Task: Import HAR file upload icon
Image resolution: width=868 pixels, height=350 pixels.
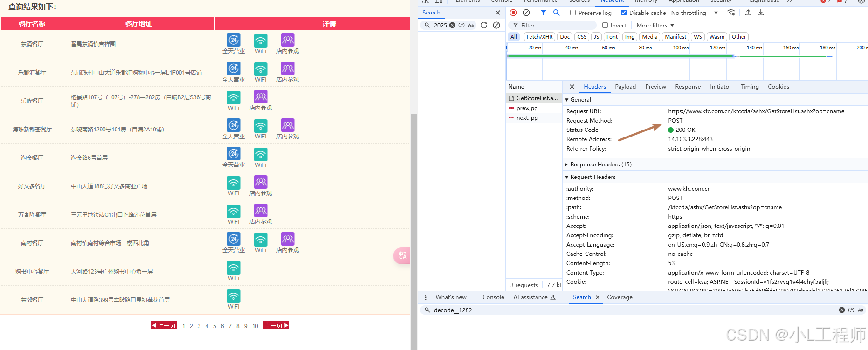Action: (x=748, y=13)
